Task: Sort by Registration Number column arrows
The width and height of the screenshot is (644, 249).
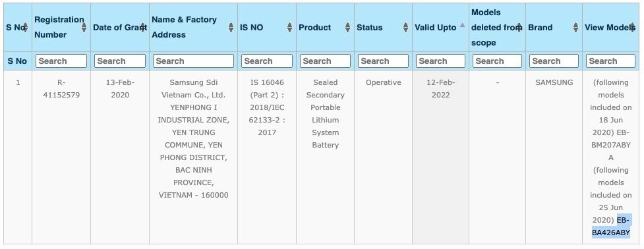Action: click(84, 28)
